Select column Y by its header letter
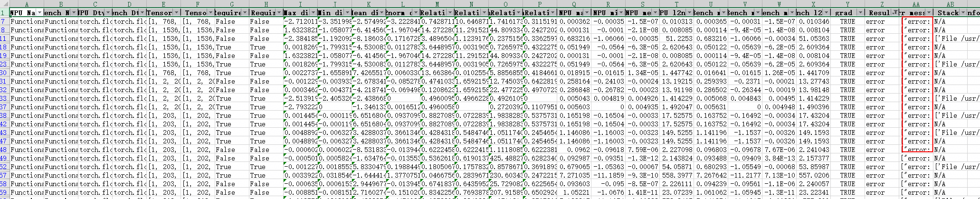980x199 pixels. (x=847, y=4)
